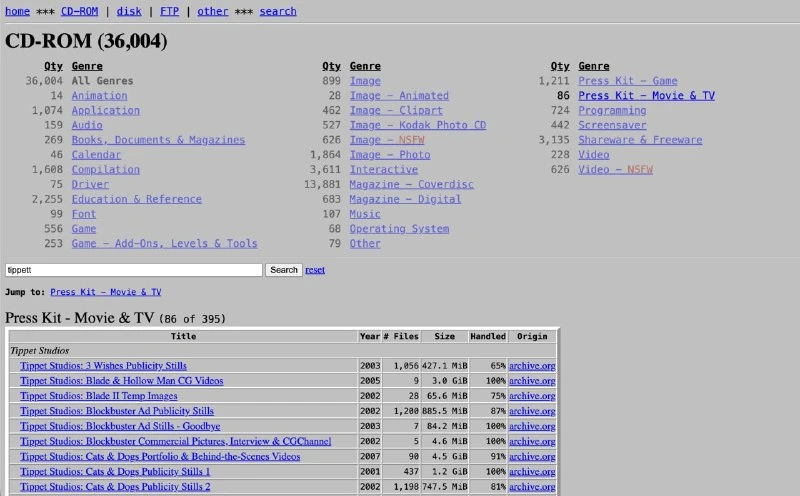Viewport: 800px width, 496px height.
Task: Click the Size column header
Action: (444, 336)
